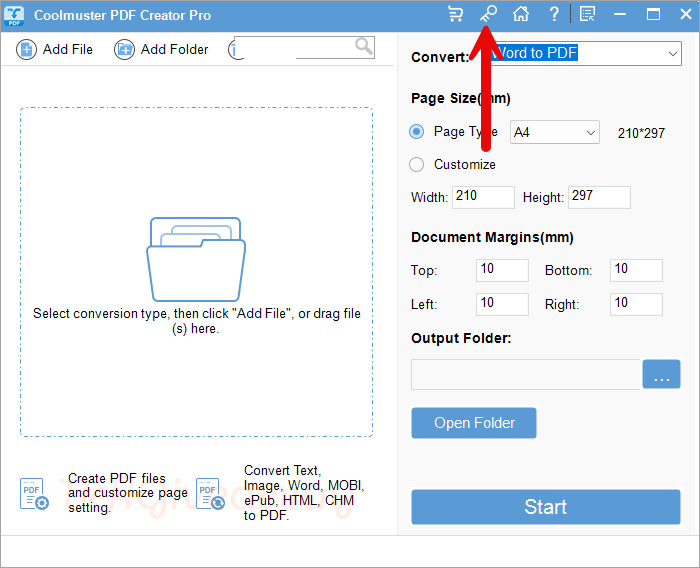The image size is (700, 568).
Task: Click the magnifier search icon
Action: pyautogui.click(x=364, y=46)
